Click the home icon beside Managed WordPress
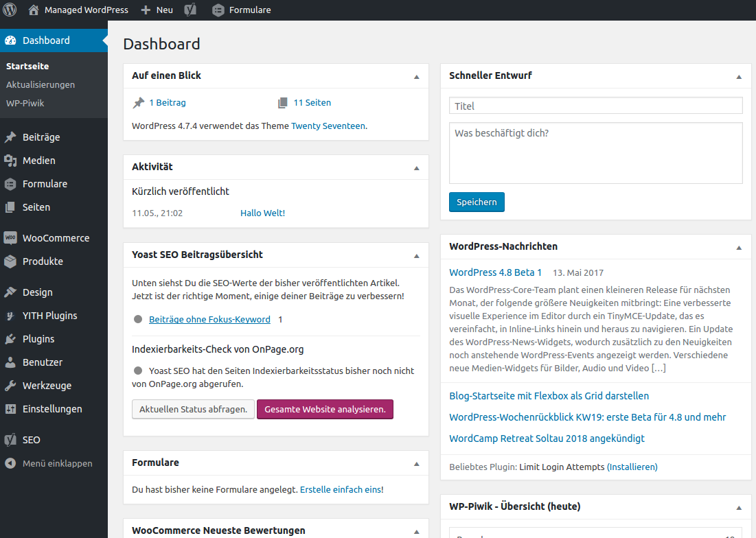 coord(33,10)
